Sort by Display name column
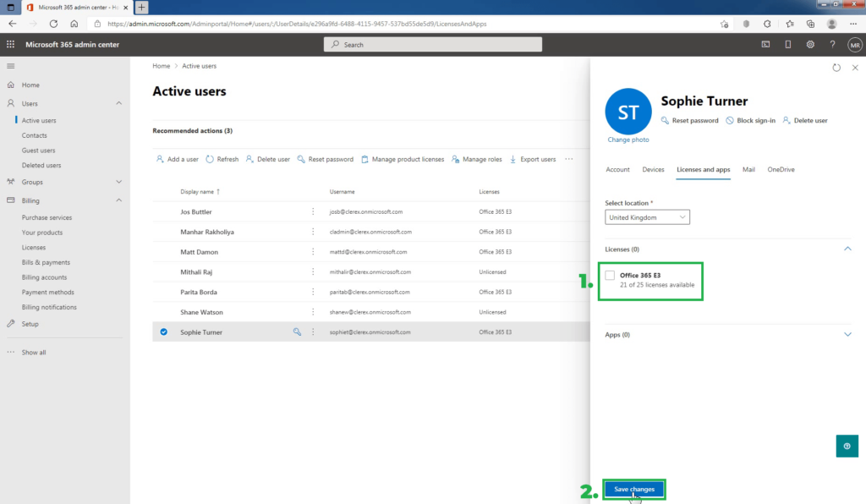The width and height of the screenshot is (866, 504). (x=200, y=192)
